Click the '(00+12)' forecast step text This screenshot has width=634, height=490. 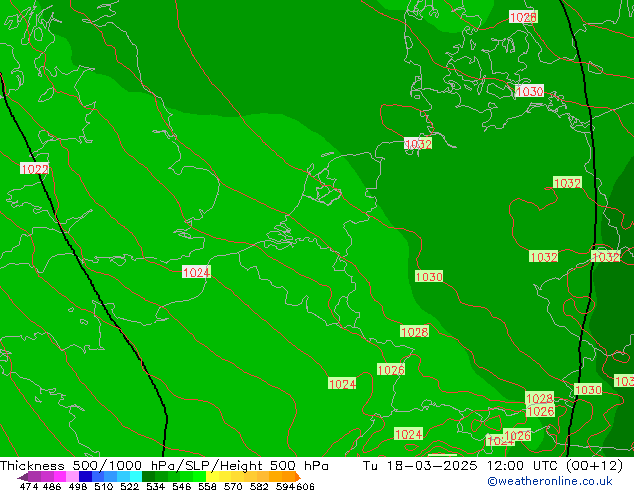(594, 466)
